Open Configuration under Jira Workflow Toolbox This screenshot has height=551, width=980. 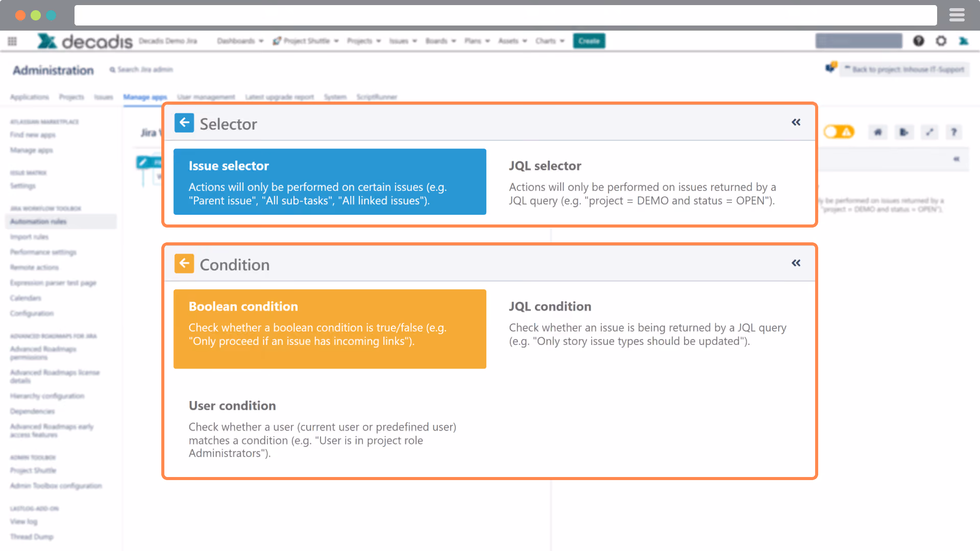point(32,313)
